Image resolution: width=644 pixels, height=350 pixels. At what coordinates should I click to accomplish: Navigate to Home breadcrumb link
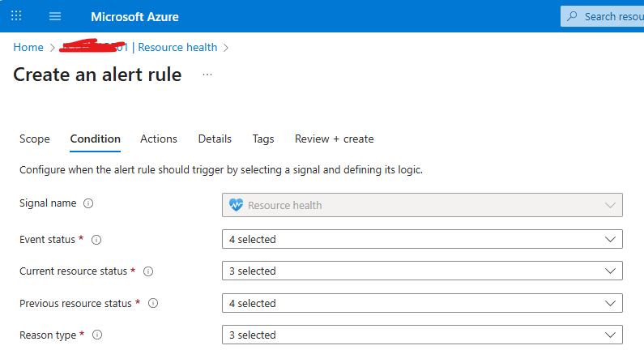28,47
